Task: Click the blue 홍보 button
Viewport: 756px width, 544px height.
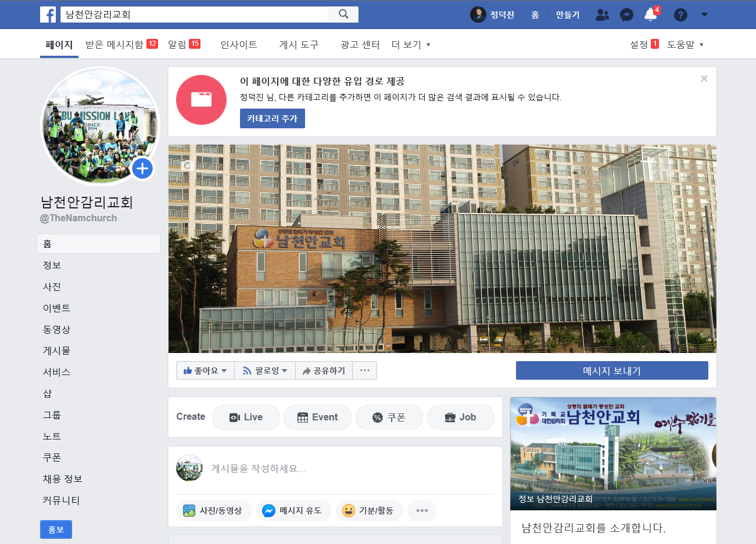Action: tap(56, 529)
